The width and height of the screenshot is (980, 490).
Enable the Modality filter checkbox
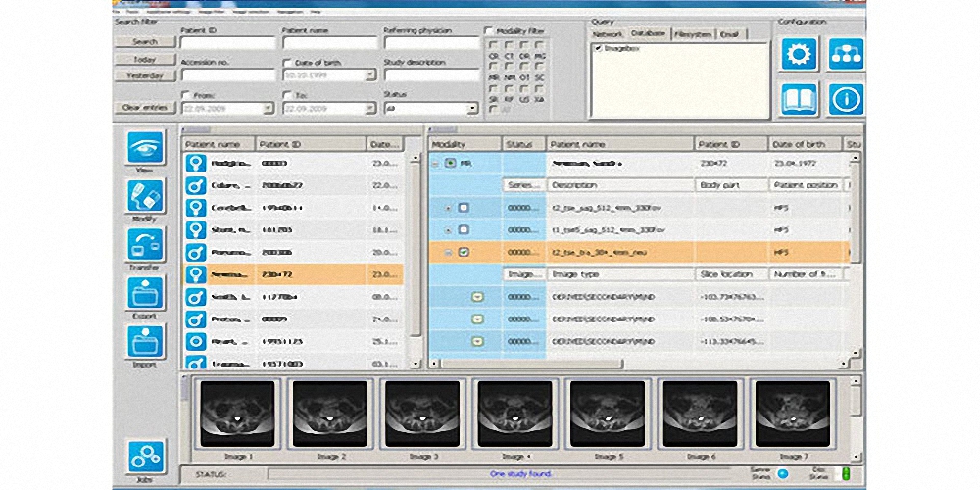pos(489,31)
